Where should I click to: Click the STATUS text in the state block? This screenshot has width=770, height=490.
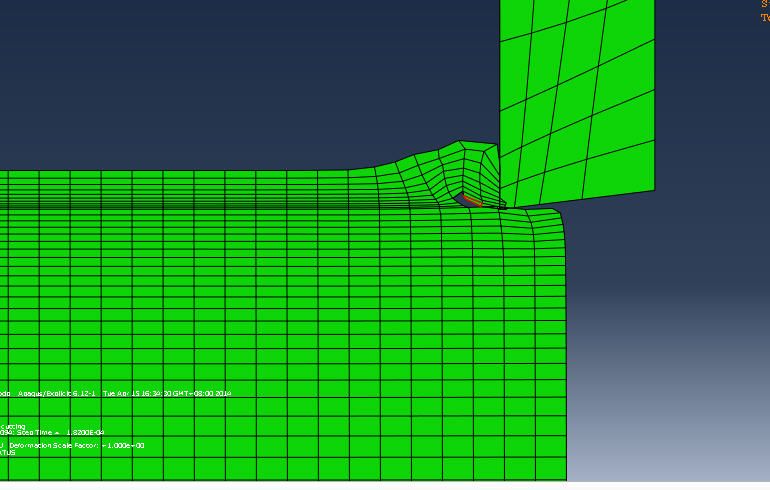coord(8,453)
